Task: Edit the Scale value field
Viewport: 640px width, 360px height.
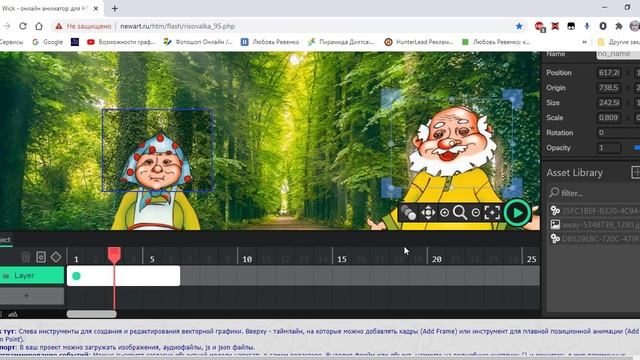Action: 609,118
